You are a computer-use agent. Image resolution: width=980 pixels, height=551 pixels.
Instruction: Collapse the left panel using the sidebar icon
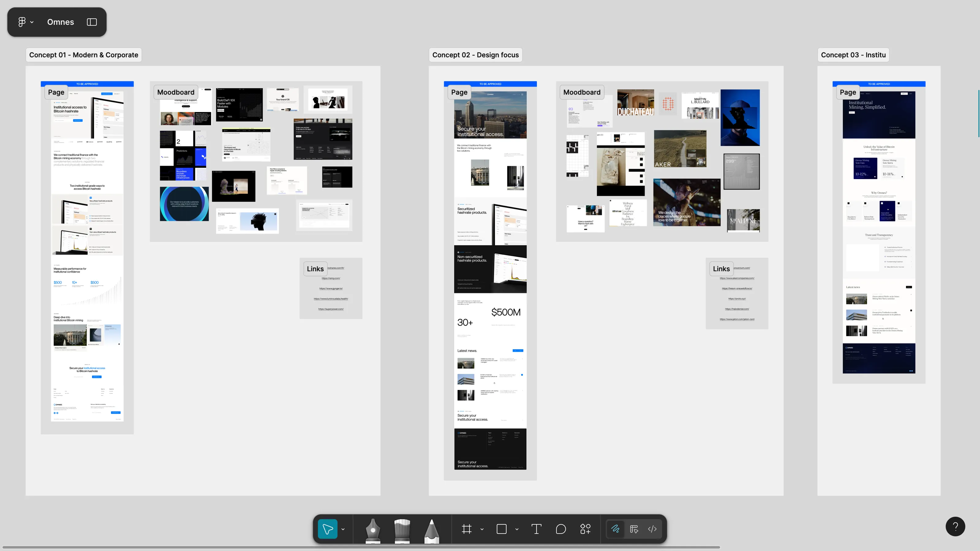[x=92, y=22]
